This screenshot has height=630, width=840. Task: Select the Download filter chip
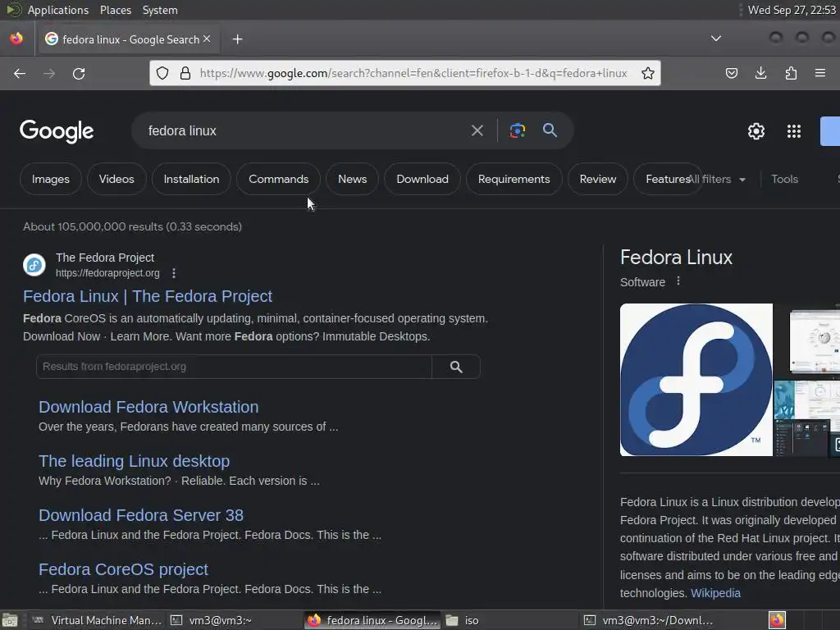pos(422,179)
